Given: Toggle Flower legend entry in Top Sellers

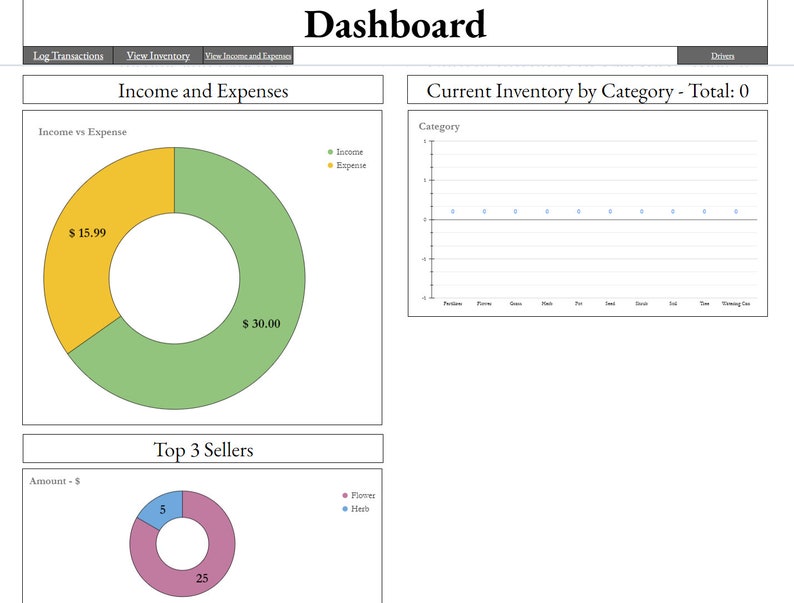Looking at the screenshot, I should point(359,495).
